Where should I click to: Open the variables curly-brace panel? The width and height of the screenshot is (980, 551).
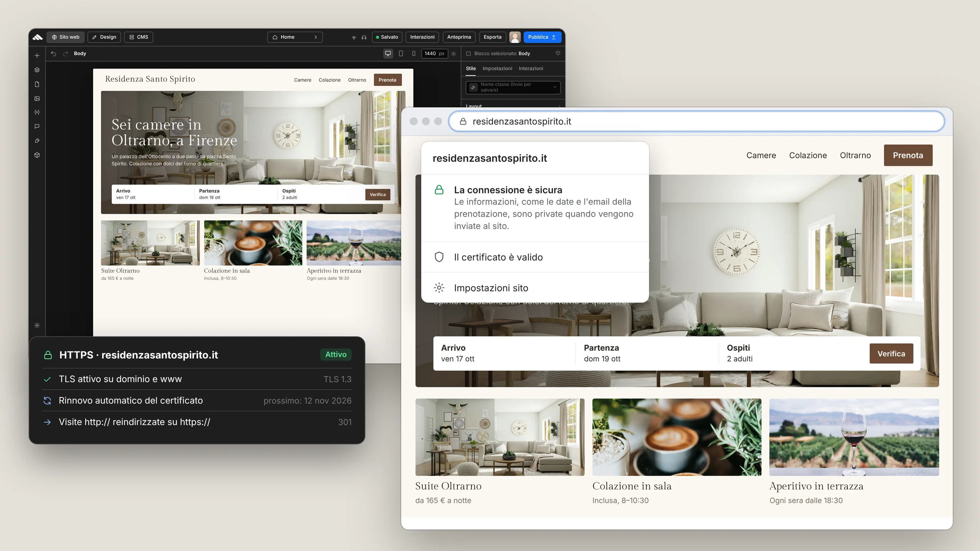37,112
